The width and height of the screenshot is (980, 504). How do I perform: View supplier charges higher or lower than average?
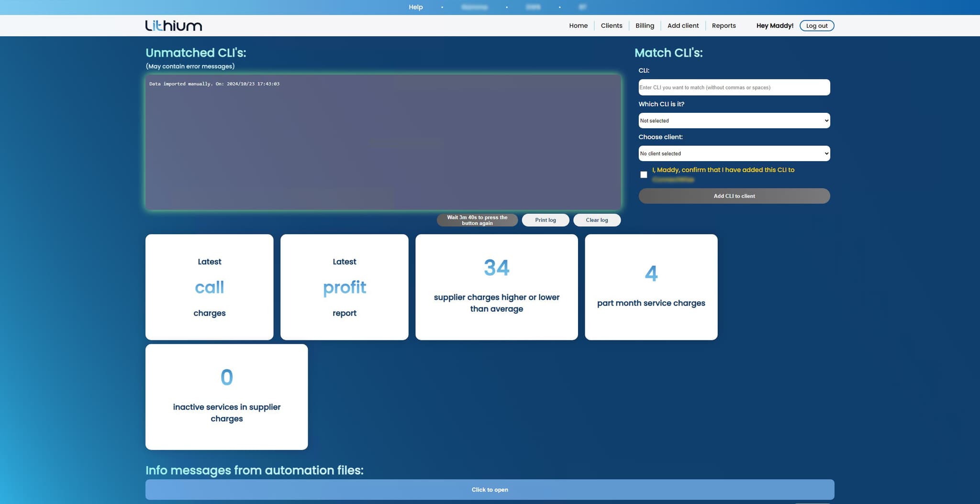(x=496, y=287)
